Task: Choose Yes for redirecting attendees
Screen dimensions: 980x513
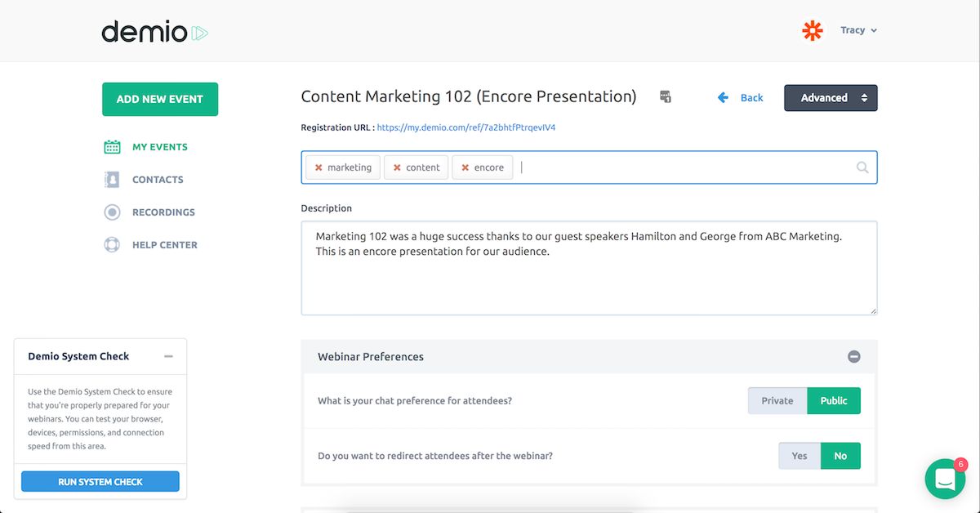Action: tap(799, 456)
